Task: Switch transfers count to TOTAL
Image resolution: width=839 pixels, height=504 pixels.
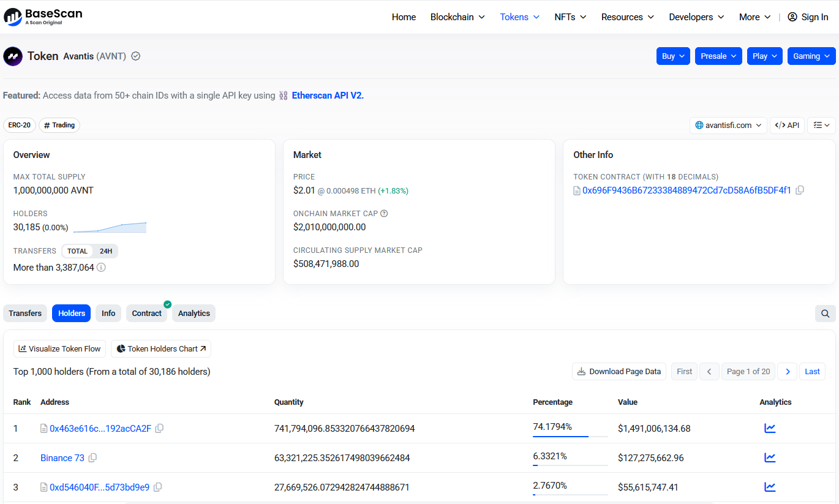Action: [77, 251]
